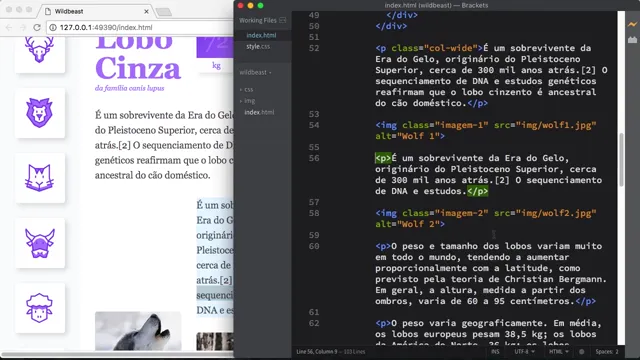The image size is (640, 360).
Task: Close the Wildbeast browser tab
Action: [x=146, y=11]
